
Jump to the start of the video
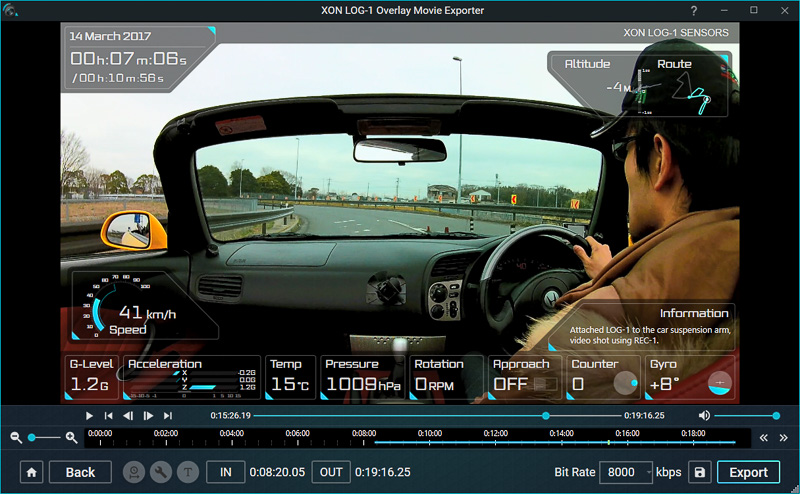pos(108,416)
